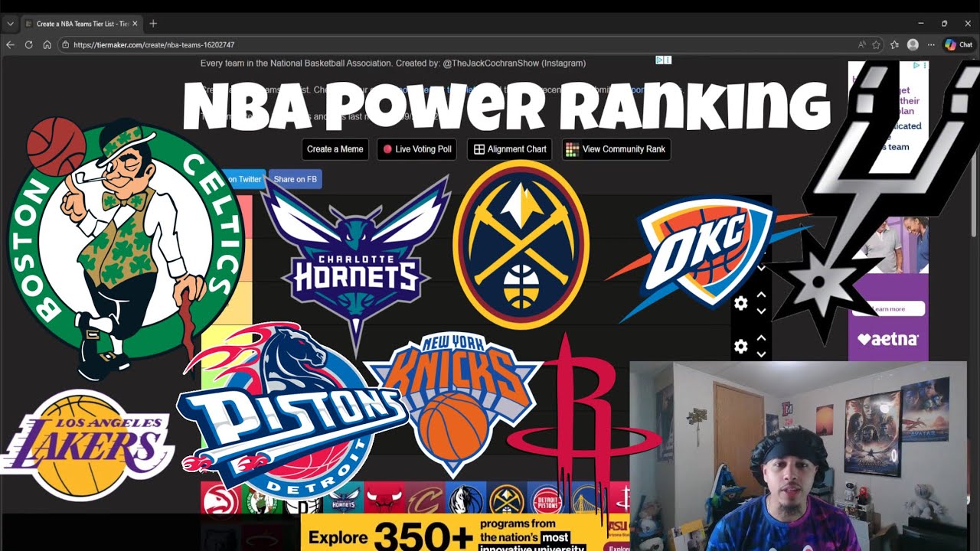Start a Live Voting Poll
The height and width of the screenshot is (551, 980).
(417, 149)
